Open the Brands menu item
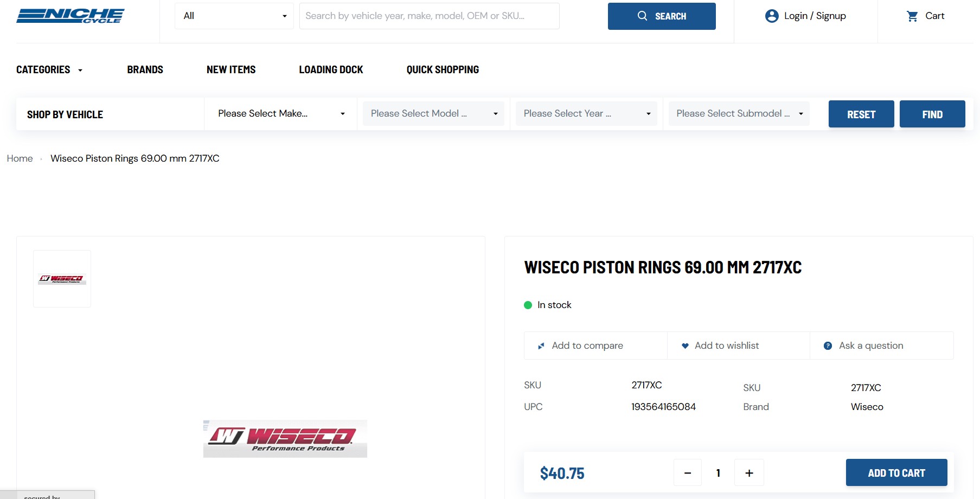 [145, 70]
